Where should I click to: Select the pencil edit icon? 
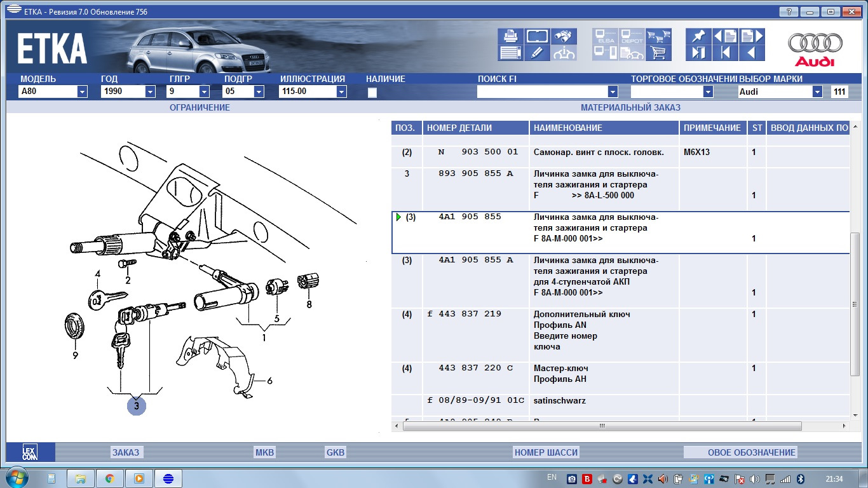[x=537, y=53]
